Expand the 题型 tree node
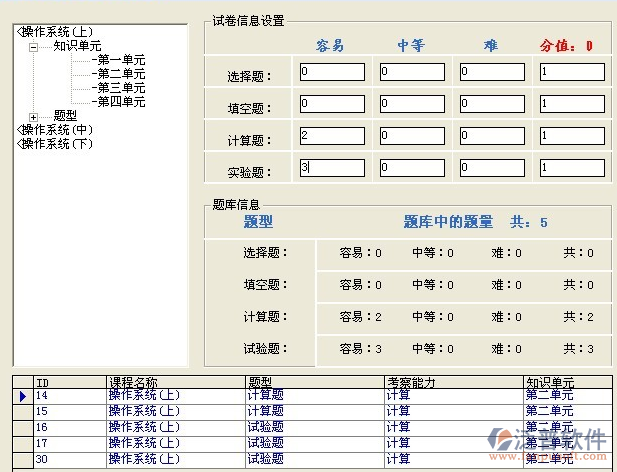Screen dimensions: 617x472 34,116
